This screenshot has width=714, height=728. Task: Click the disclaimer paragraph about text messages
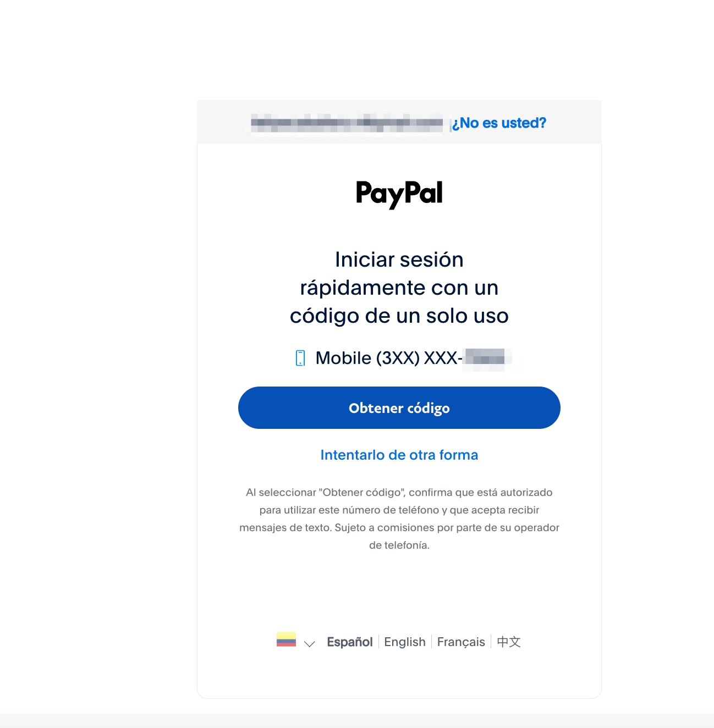399,519
